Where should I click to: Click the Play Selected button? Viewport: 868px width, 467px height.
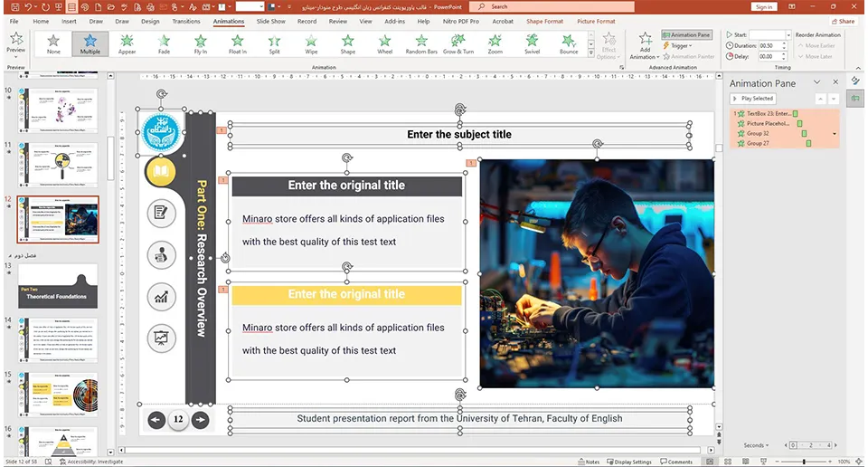753,99
